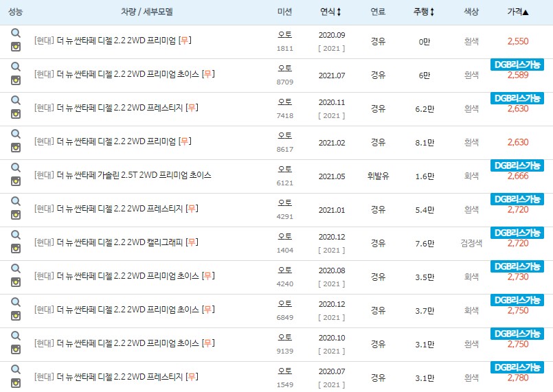Image resolution: width=553 pixels, height=392 pixels.
Task: Click 오토 transmission link above 1811
Action: (284, 34)
